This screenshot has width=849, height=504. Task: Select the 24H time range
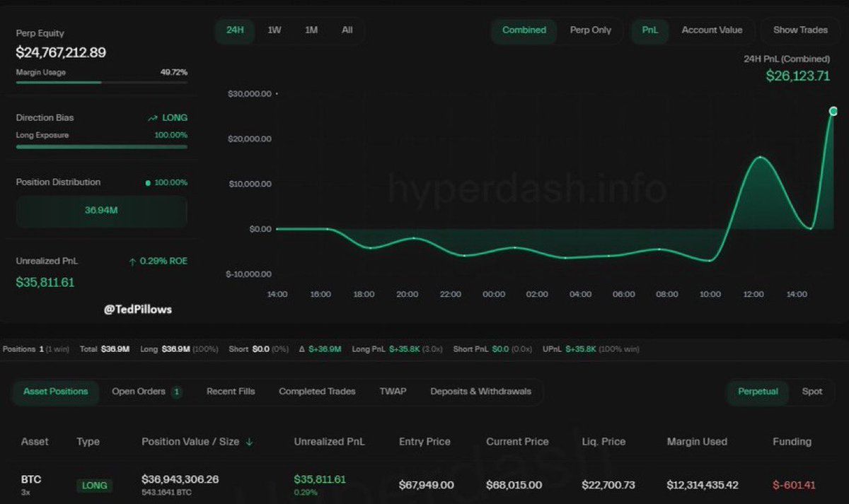[235, 30]
